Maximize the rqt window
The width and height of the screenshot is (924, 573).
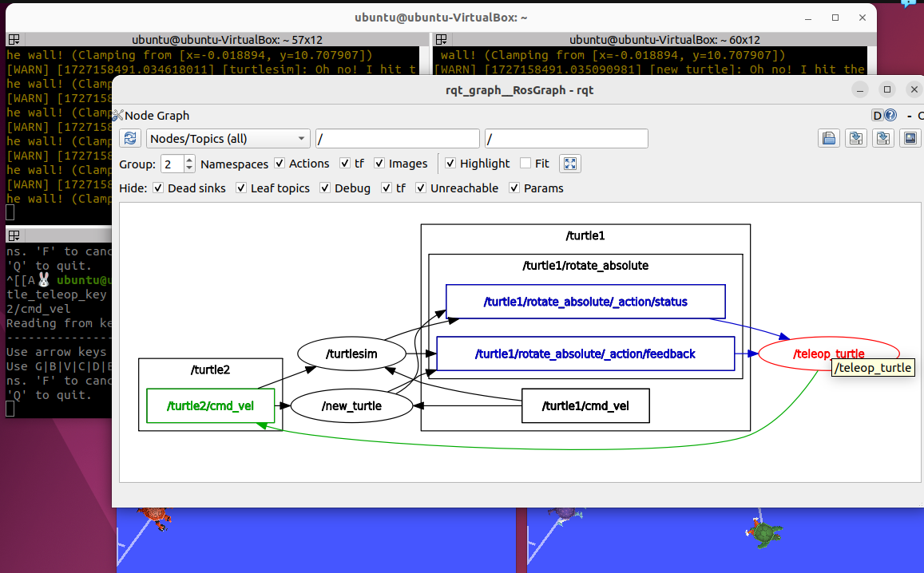pos(887,89)
